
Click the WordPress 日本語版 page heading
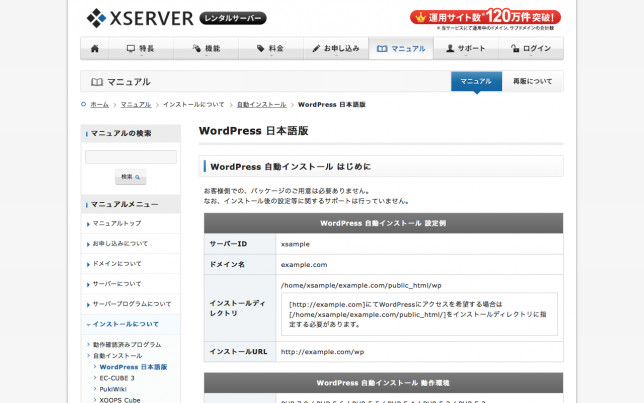tap(253, 131)
